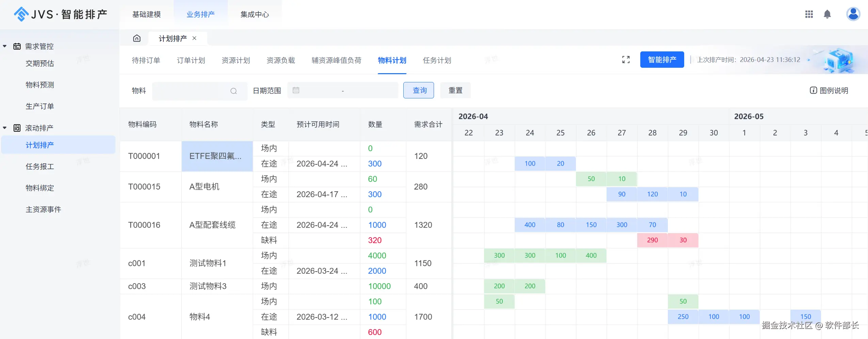Collapse the 滚动排产 menu group
868x339 pixels.
click(5, 128)
